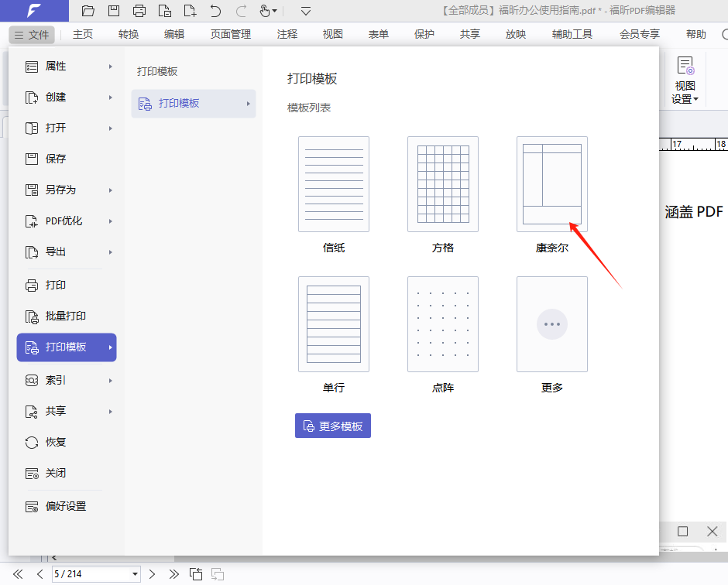Select the 康奈尔 template thumbnail

[x=552, y=184]
